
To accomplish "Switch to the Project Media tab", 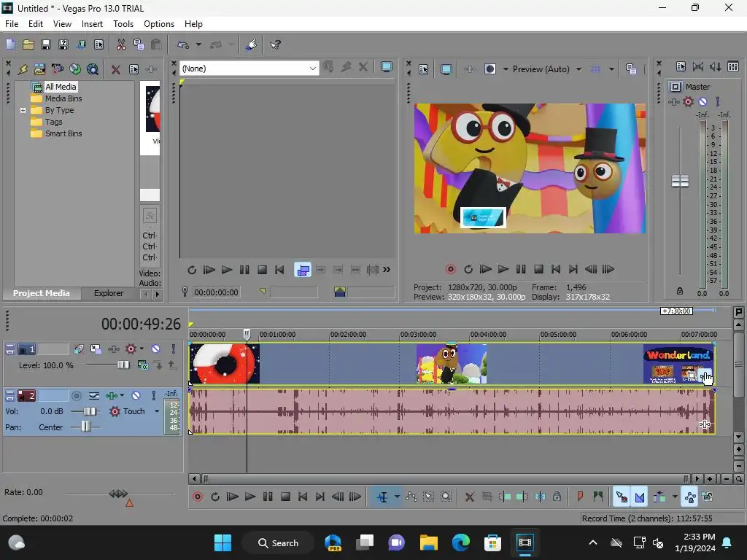I will point(41,293).
